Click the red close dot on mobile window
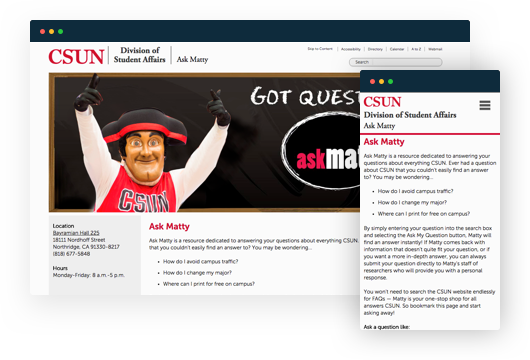The height and width of the screenshot is (360, 530). coord(372,81)
